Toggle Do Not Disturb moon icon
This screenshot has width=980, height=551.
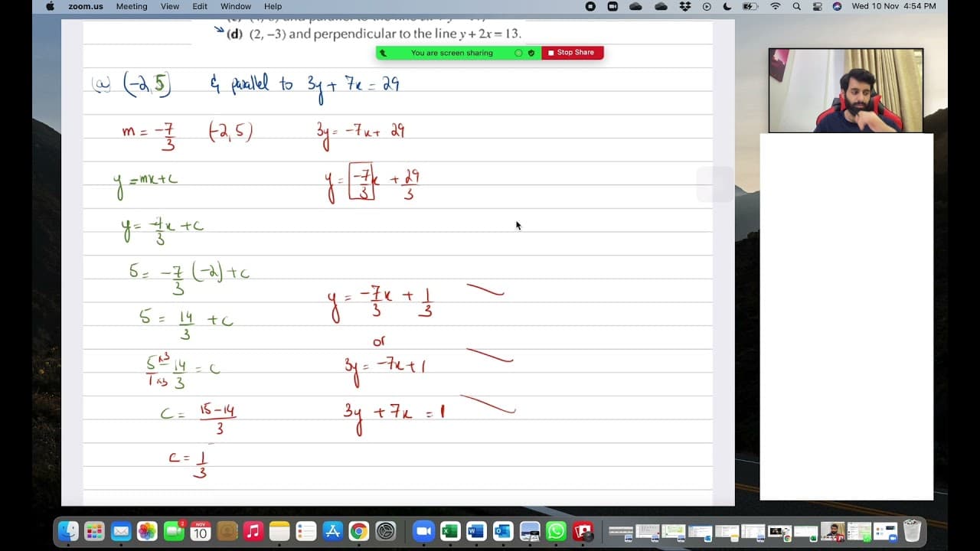click(x=727, y=6)
